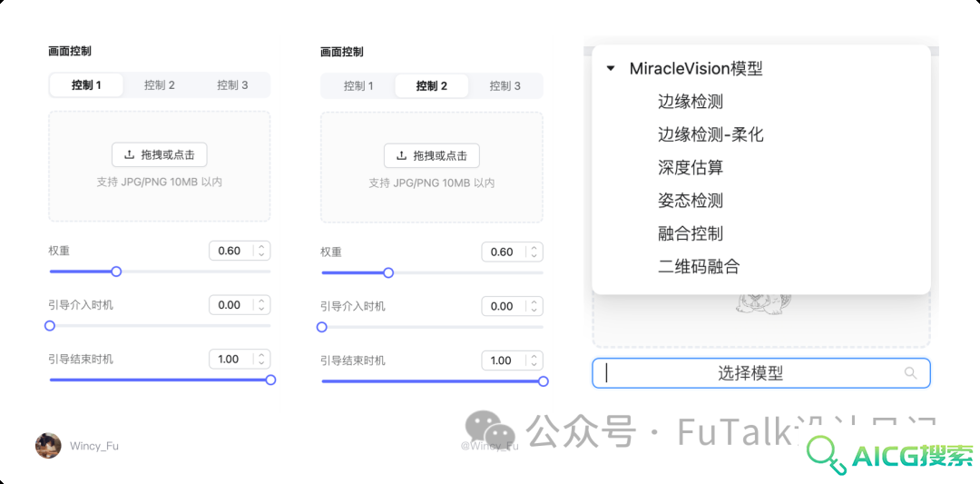Click left panel 引导结束时机 value field showing 1.00
Viewport: 980px width, 484px height.
[240, 359]
